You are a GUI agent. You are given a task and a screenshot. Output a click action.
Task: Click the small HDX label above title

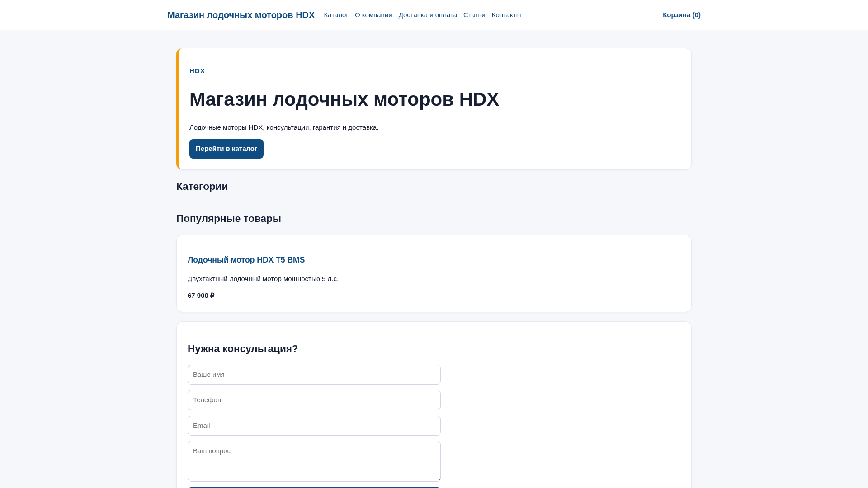click(197, 71)
